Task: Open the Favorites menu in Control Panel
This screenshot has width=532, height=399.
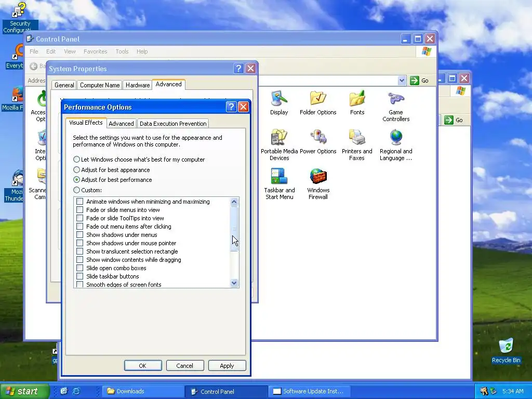Action: (x=96, y=51)
